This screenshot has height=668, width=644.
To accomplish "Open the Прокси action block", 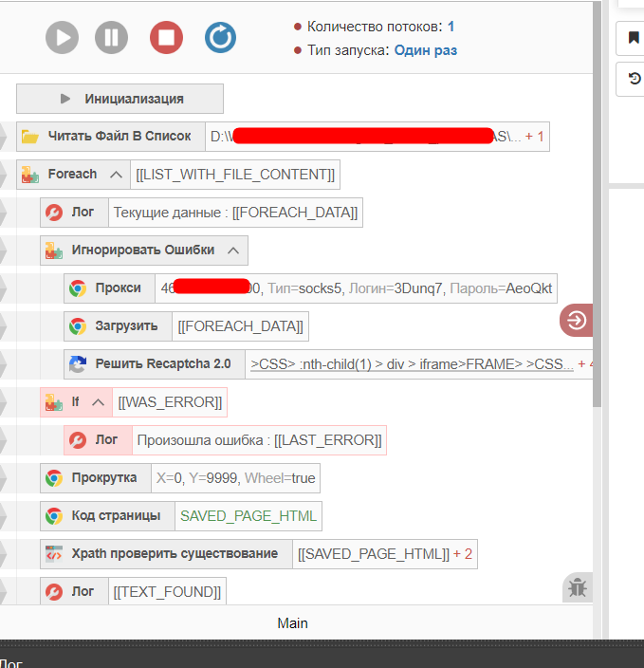I will (117, 288).
